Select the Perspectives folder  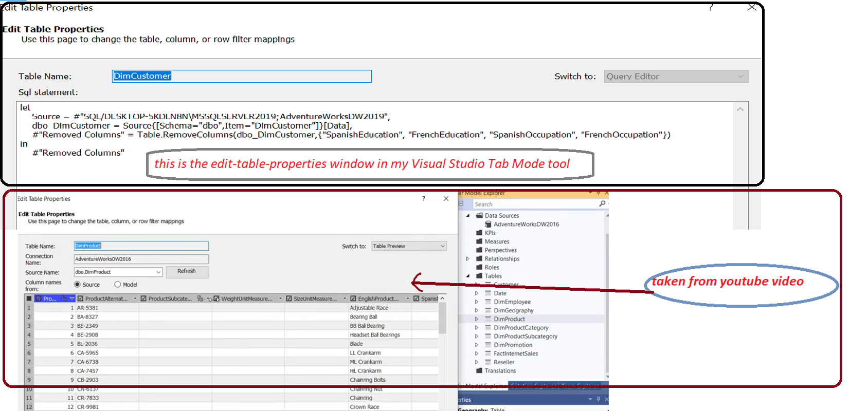click(x=500, y=250)
